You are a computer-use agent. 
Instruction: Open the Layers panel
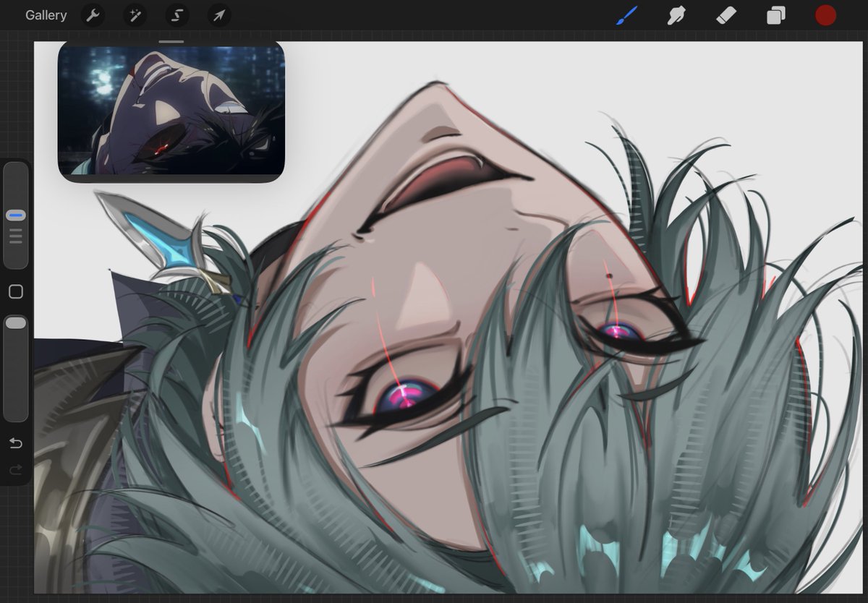coord(775,15)
